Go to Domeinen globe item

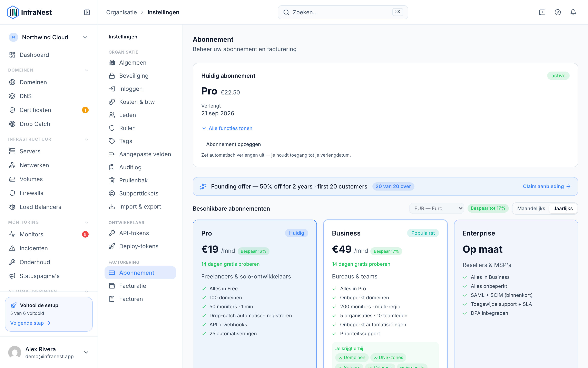[x=49, y=82]
